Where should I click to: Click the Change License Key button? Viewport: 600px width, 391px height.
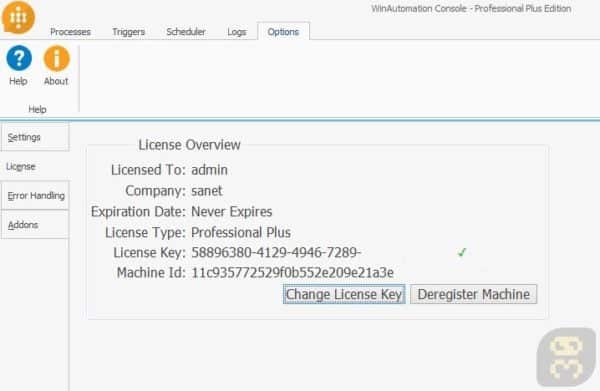click(x=344, y=294)
